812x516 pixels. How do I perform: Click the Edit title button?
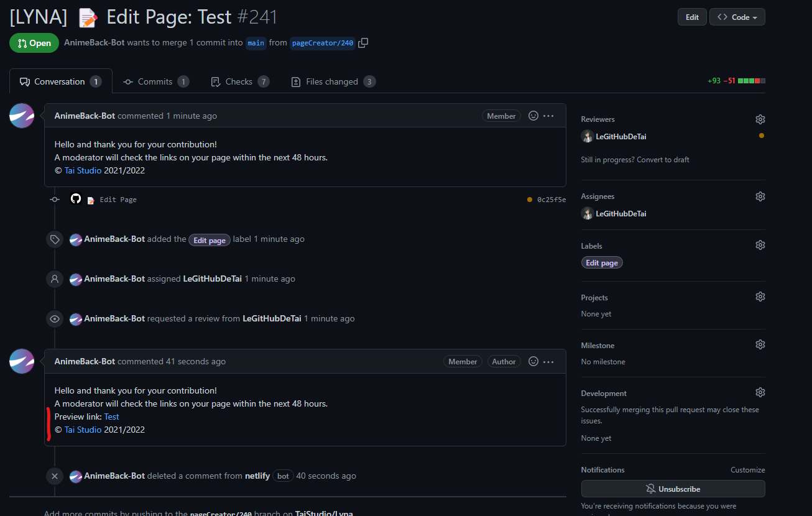(x=692, y=17)
